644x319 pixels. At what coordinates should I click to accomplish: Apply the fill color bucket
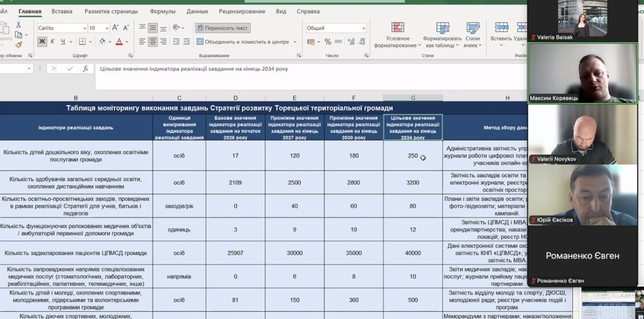pyautogui.click(x=102, y=41)
